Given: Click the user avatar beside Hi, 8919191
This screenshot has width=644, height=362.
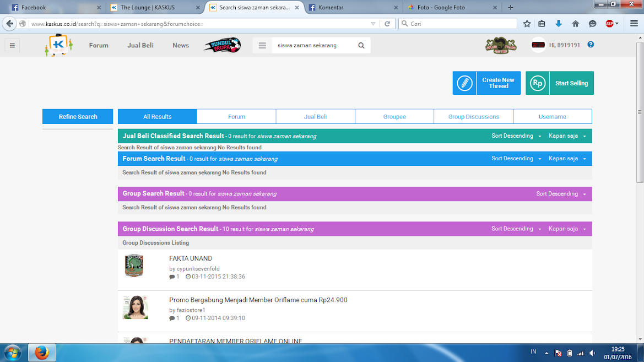Looking at the screenshot, I should tap(538, 45).
